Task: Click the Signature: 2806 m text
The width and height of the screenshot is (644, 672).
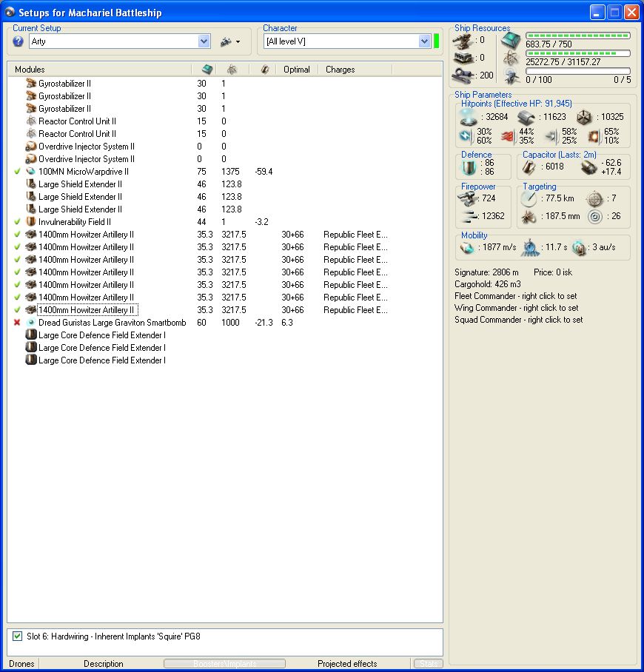Action: [486, 272]
